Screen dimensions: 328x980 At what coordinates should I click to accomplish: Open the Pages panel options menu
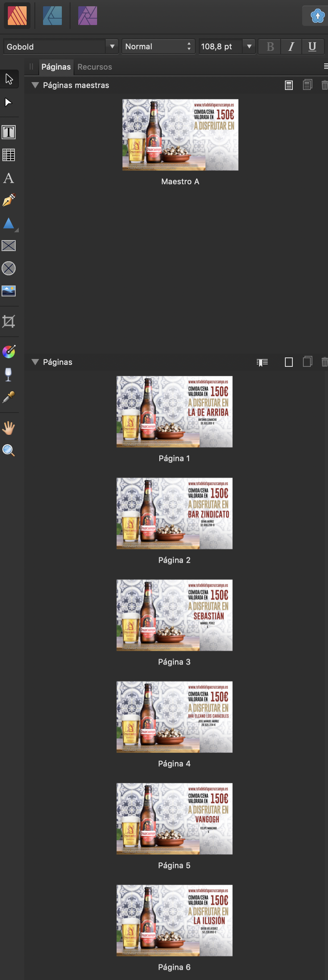point(326,66)
